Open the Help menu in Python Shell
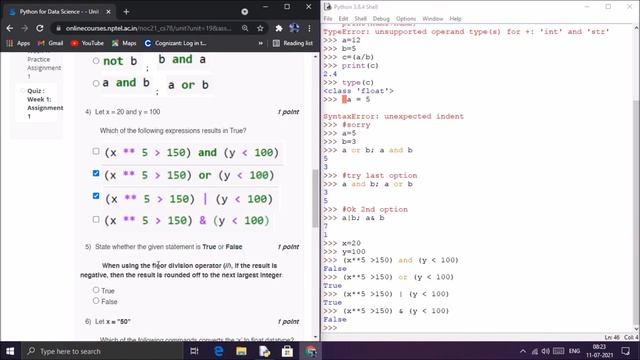 pyautogui.click(x=455, y=19)
